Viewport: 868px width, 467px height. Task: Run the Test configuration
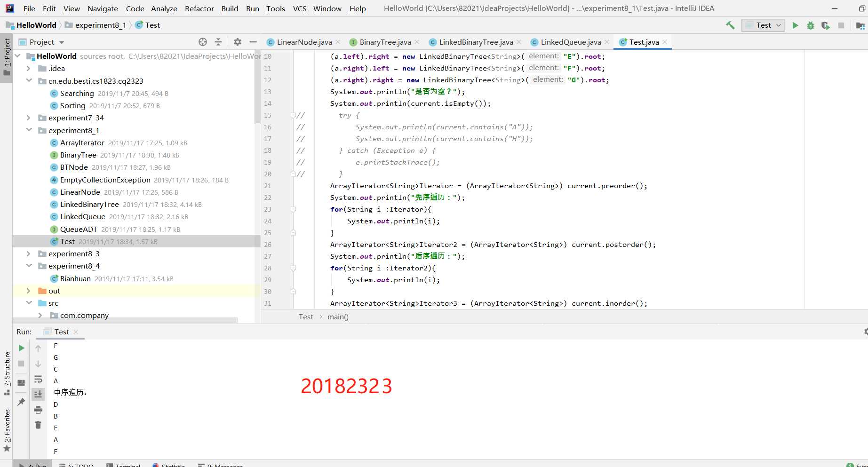(x=795, y=25)
